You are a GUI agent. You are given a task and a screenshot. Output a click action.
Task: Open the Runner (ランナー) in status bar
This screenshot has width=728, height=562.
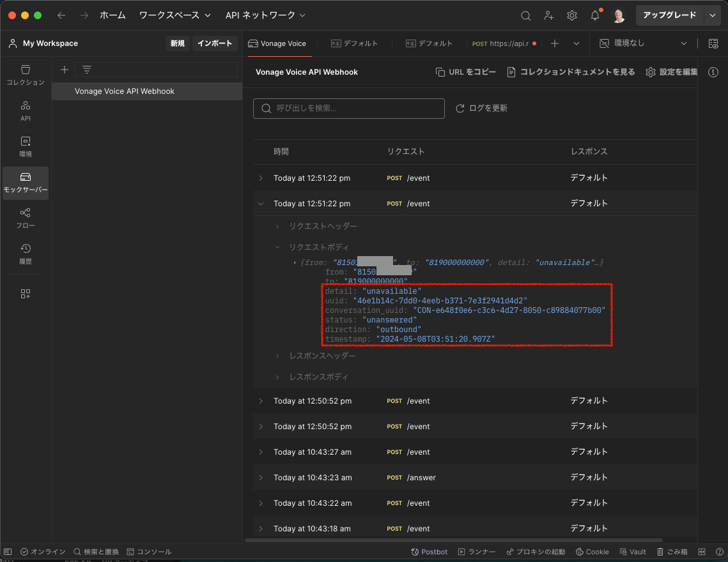click(x=477, y=552)
